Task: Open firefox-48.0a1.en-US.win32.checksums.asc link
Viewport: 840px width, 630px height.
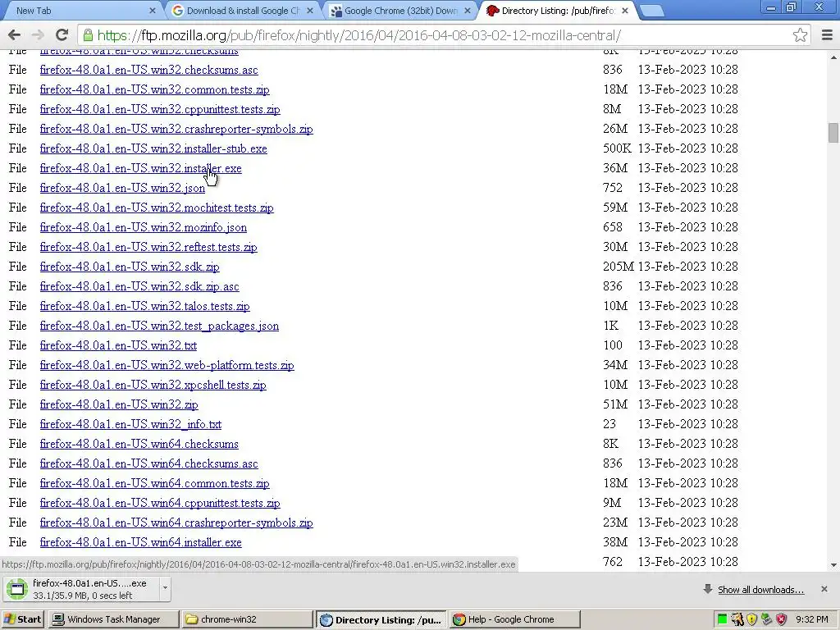Action: coord(149,70)
